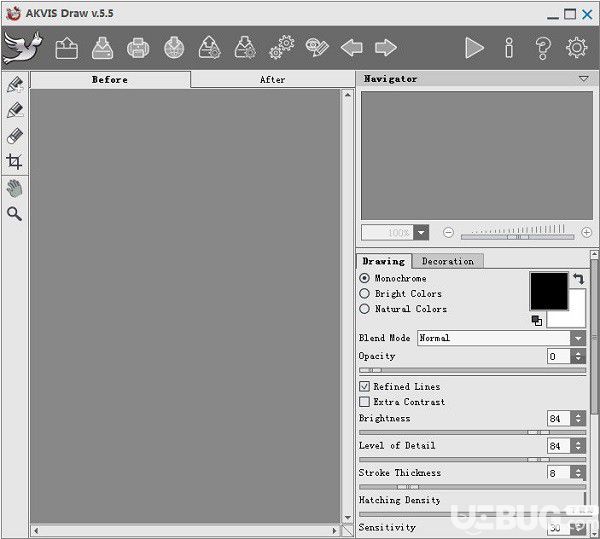Click the Stroke Thickness value field

pos(559,473)
